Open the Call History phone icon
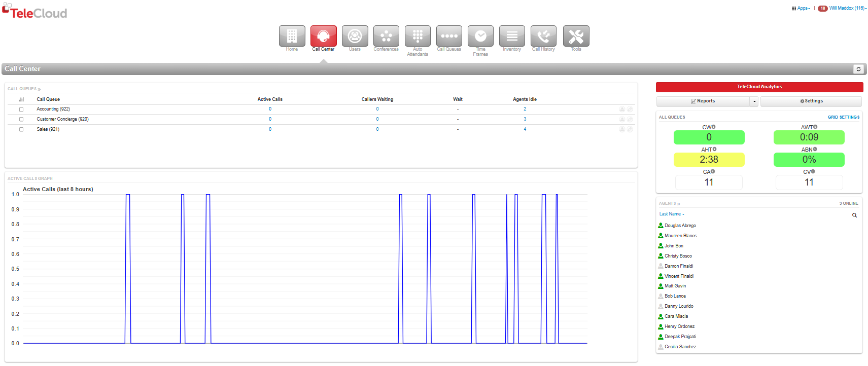Viewport: 868px width, 366px height. [543, 36]
